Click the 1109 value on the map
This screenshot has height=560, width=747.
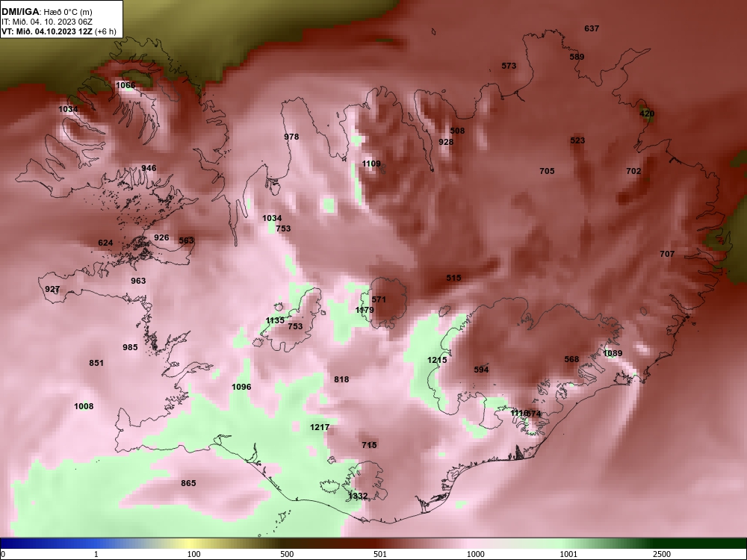(371, 164)
